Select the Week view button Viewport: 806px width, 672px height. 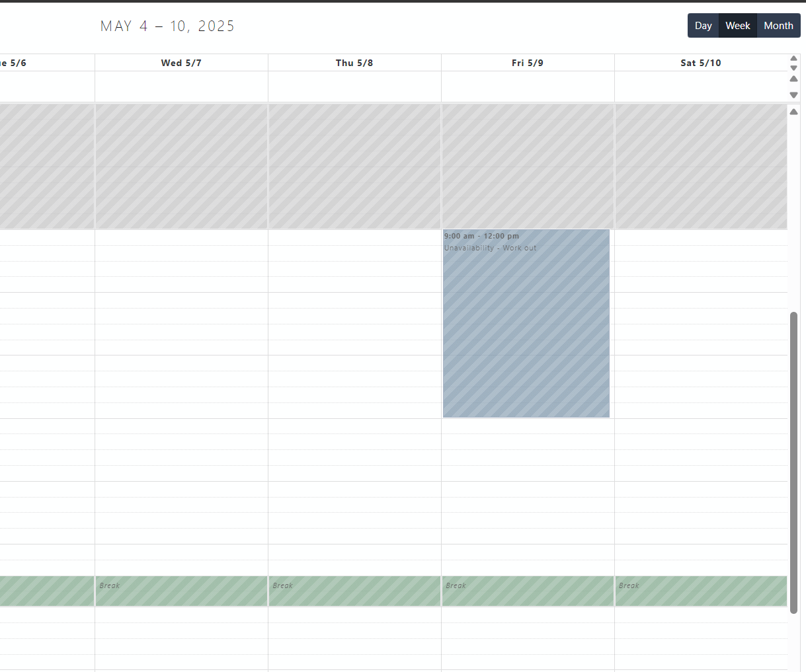[738, 26]
